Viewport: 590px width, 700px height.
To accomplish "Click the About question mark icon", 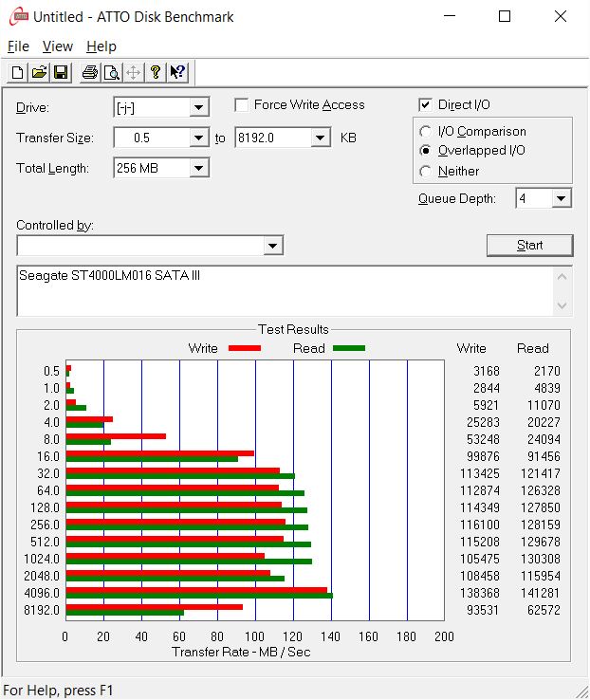I will [x=156, y=72].
